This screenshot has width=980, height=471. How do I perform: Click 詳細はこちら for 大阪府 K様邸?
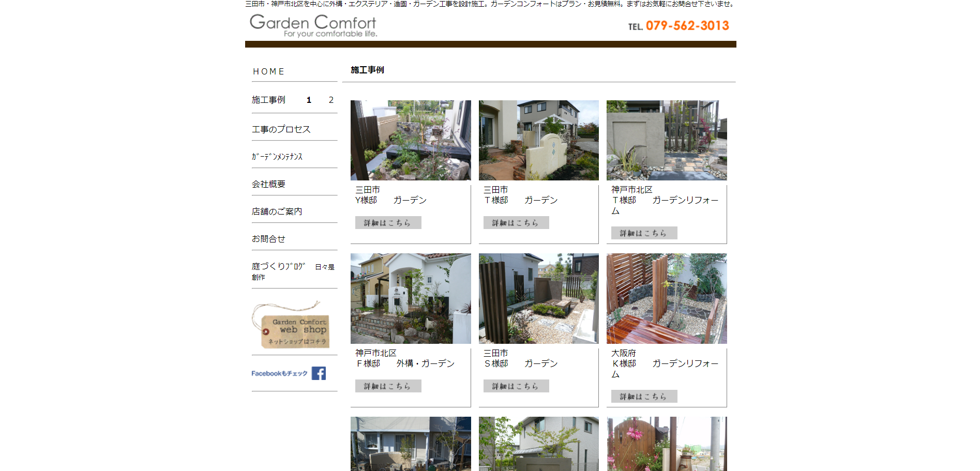644,397
